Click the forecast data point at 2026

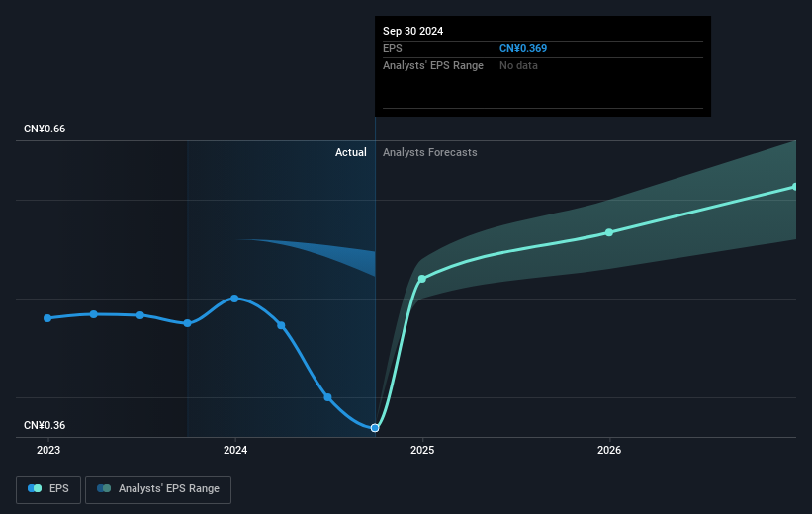(x=609, y=232)
